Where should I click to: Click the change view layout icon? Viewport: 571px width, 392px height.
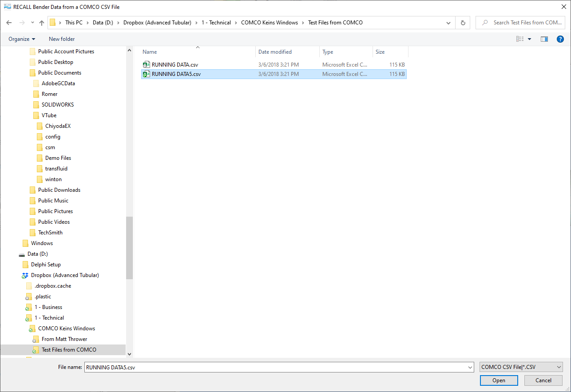(519, 39)
